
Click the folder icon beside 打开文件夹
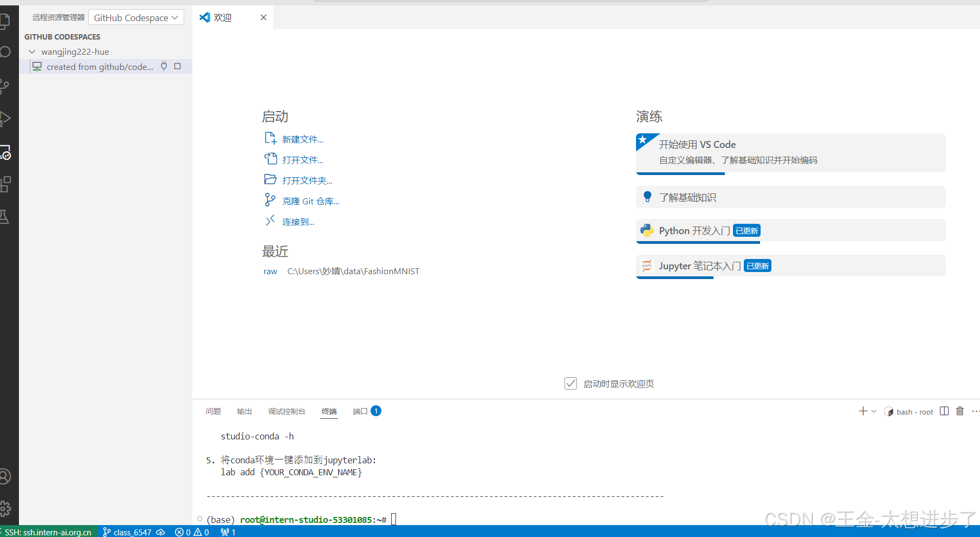click(270, 179)
